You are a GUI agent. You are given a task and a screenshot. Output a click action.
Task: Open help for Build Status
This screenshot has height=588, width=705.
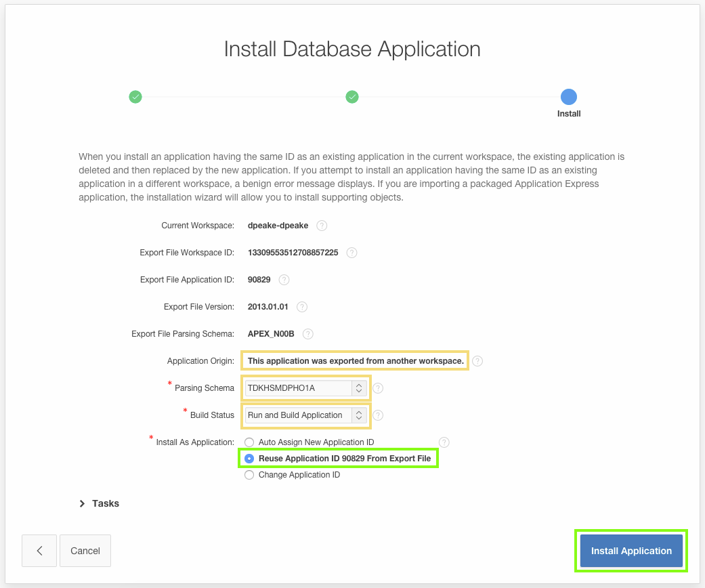point(377,415)
